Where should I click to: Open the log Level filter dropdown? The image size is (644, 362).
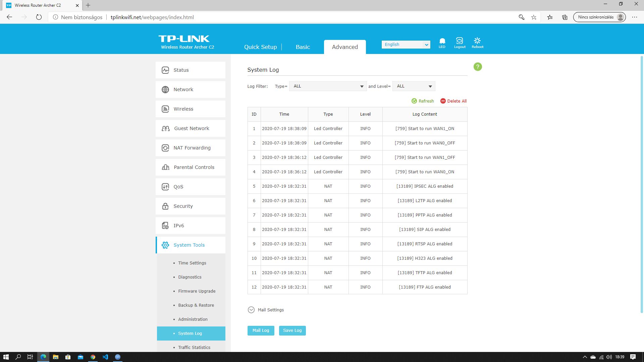coord(414,86)
